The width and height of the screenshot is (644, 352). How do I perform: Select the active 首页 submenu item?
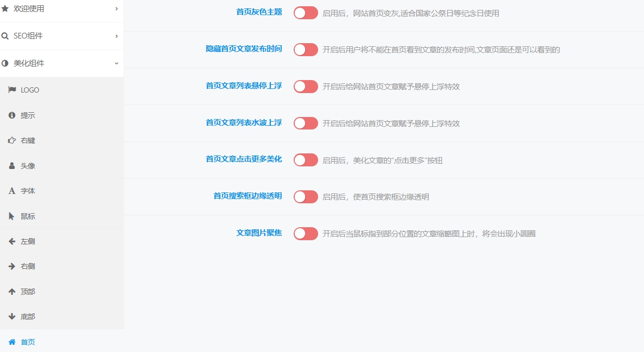(x=62, y=341)
